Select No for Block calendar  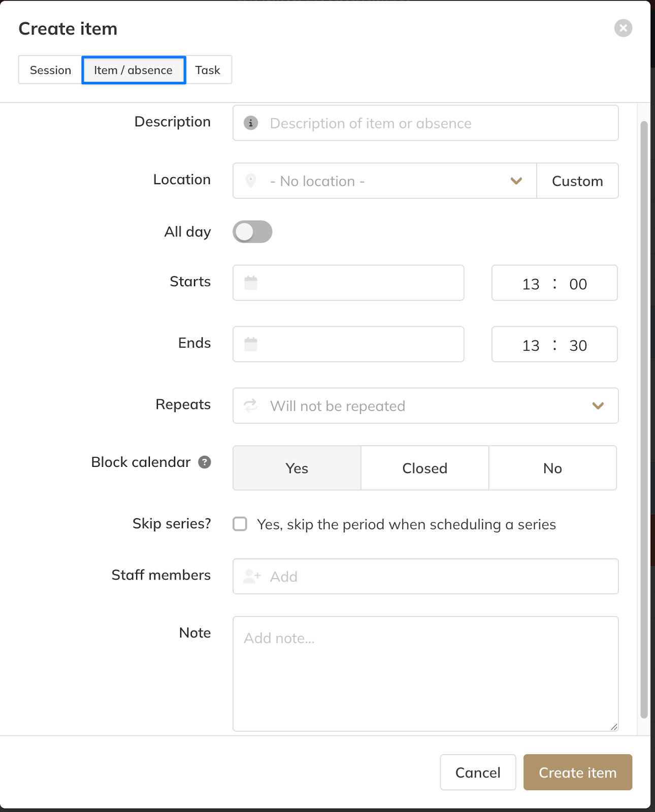click(552, 468)
